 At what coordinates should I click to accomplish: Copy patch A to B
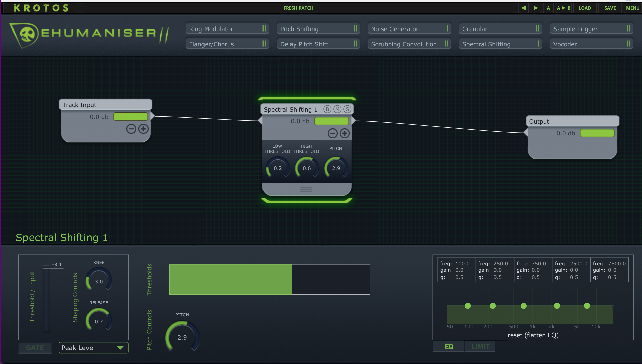[564, 8]
